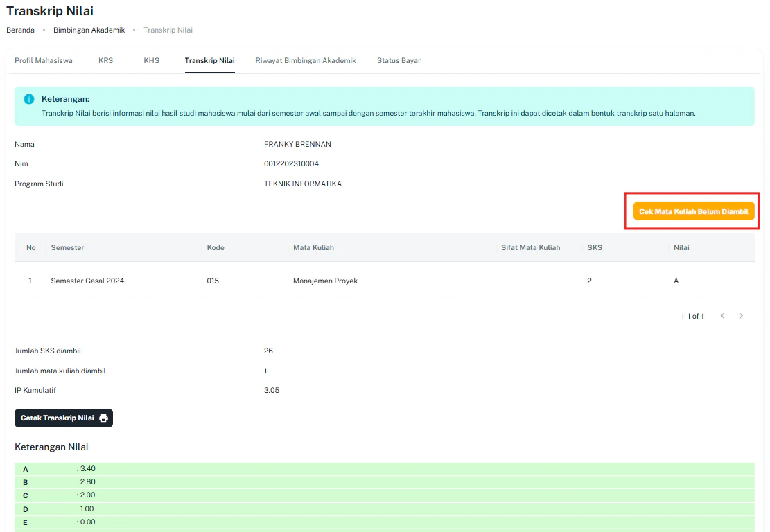Click SKS value 2 in table row
This screenshot has width=770, height=532.
(x=589, y=281)
